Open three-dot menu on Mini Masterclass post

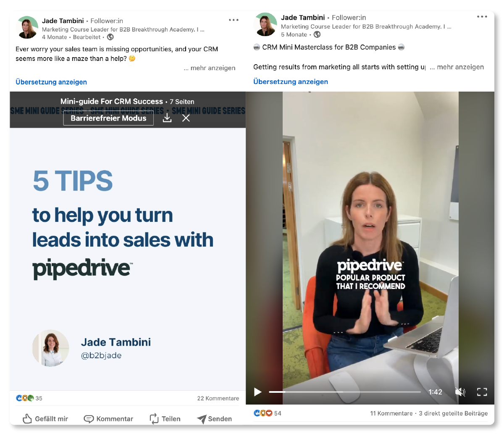(482, 17)
